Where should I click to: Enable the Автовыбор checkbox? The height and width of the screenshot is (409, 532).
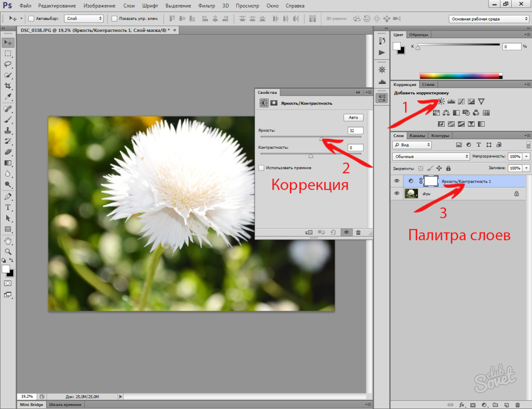(31, 19)
